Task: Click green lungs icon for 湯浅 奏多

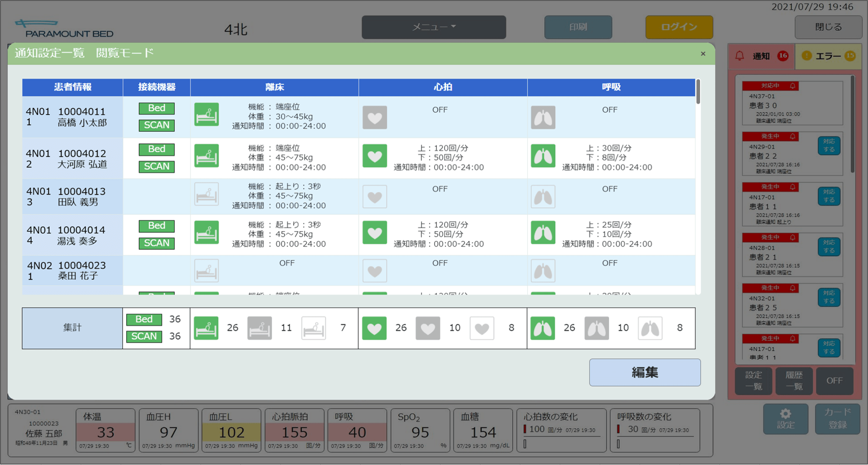Action: 543,232
